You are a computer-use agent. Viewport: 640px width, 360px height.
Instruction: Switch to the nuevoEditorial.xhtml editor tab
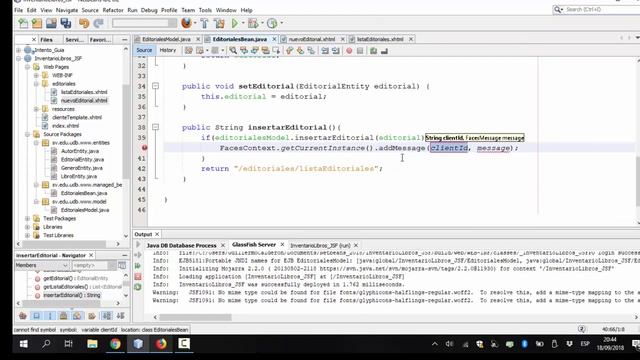pos(312,39)
